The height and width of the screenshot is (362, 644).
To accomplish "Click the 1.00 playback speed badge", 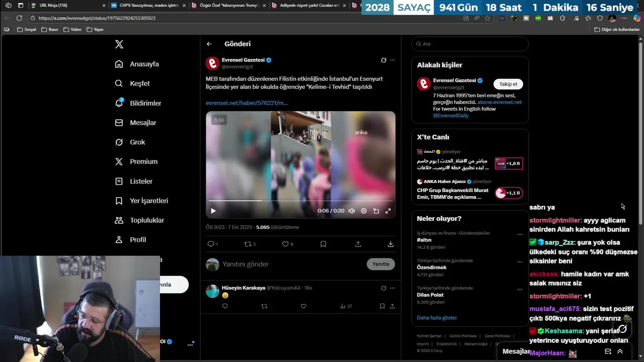I will click(219, 120).
